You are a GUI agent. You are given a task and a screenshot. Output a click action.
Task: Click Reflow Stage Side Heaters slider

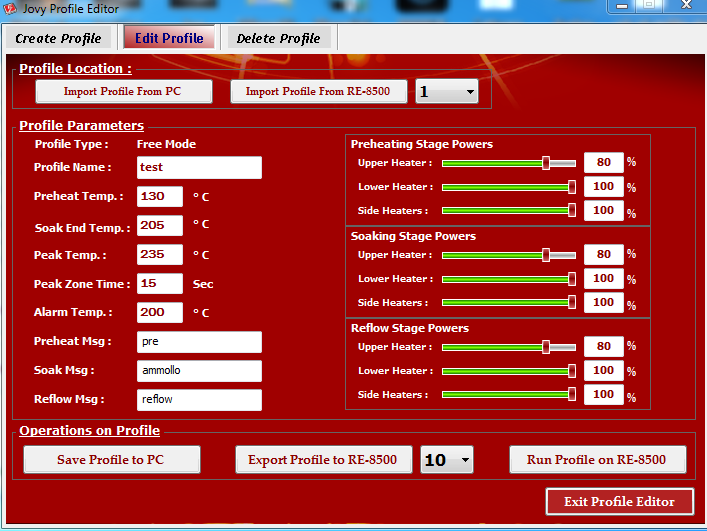[x=508, y=395]
